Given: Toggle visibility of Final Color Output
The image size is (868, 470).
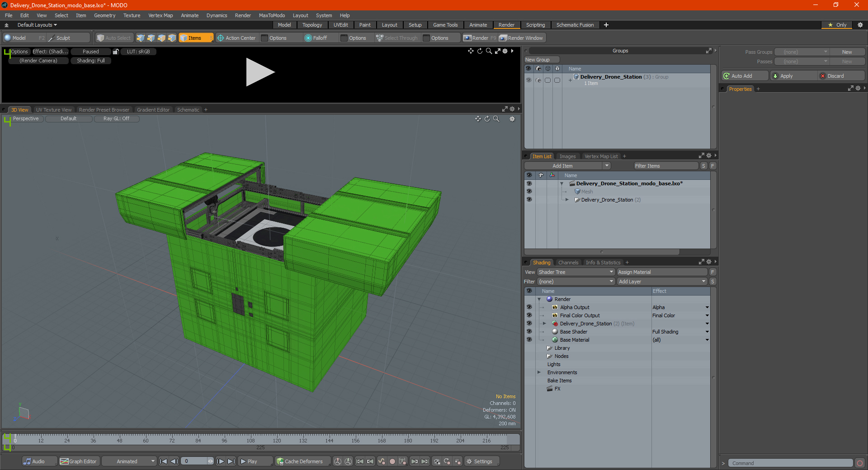Looking at the screenshot, I should [x=529, y=315].
